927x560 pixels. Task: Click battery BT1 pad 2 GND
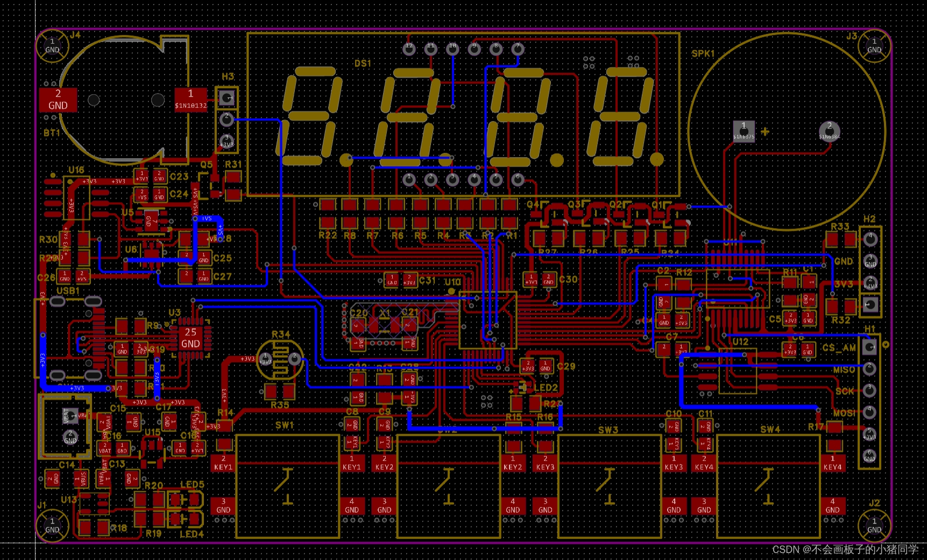pyautogui.click(x=58, y=100)
